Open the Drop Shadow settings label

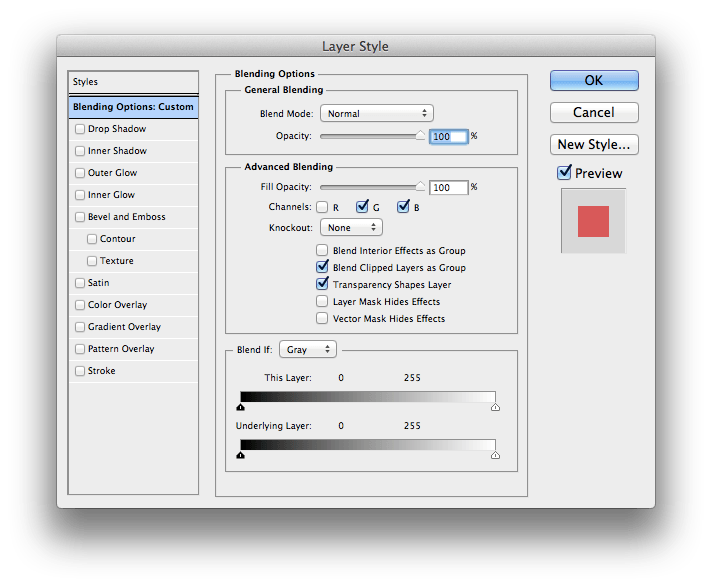pos(117,129)
